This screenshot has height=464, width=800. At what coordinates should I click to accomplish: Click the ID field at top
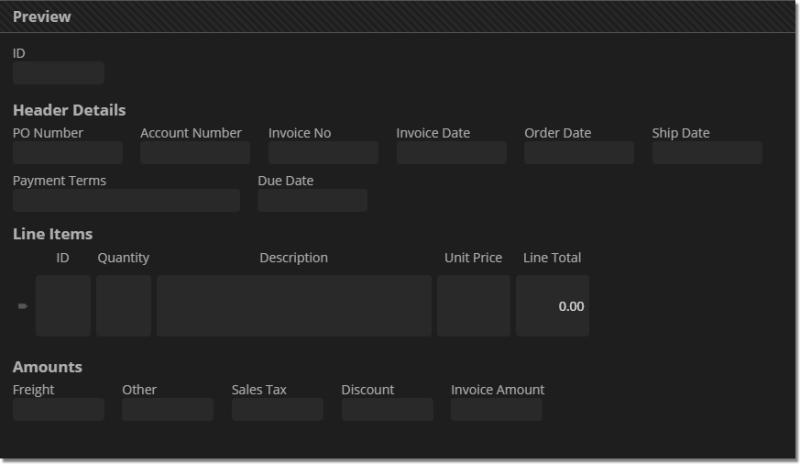pyautogui.click(x=58, y=73)
